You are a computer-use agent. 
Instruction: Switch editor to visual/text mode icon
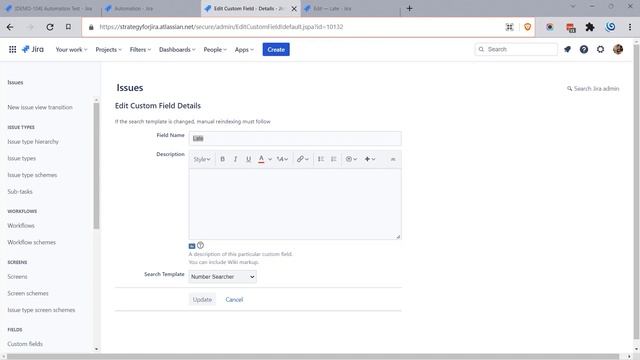[x=192, y=246]
